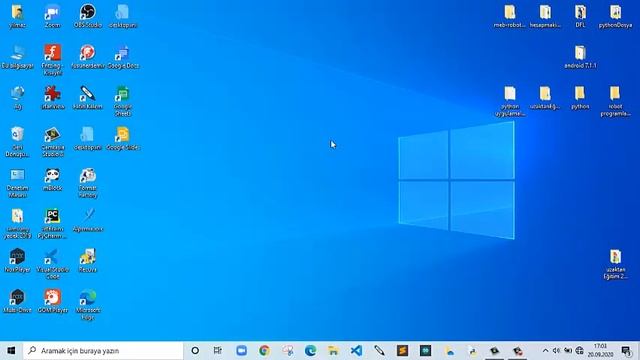Open Cortana circle on the taskbar
Screen dimensions: 640x360
195,351
